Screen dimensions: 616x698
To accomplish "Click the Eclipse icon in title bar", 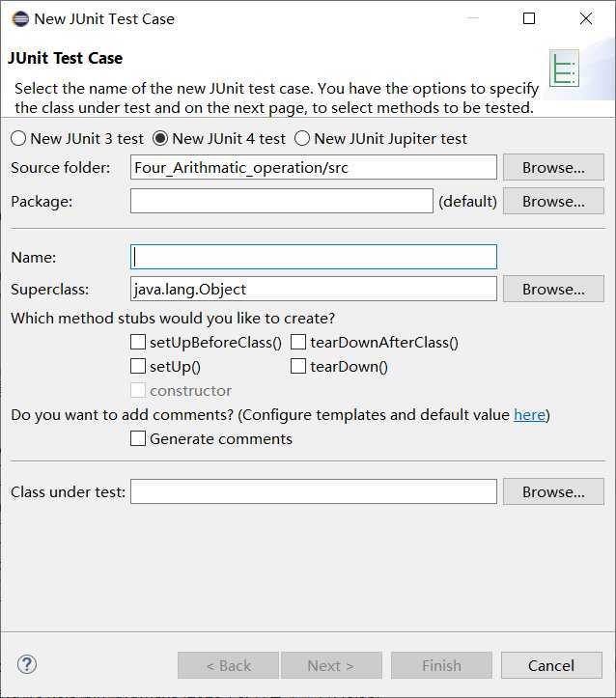I will pyautogui.click(x=19, y=18).
